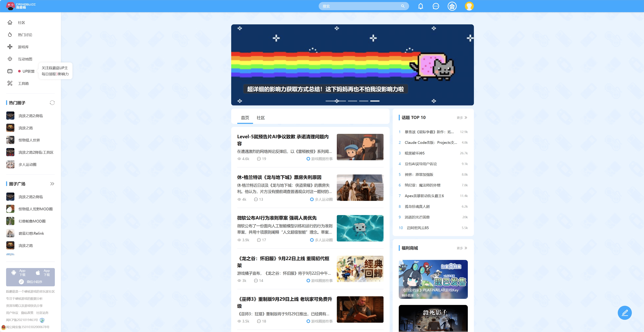Open the member (会) badge icon
The height and width of the screenshot is (332, 644).
452,6
